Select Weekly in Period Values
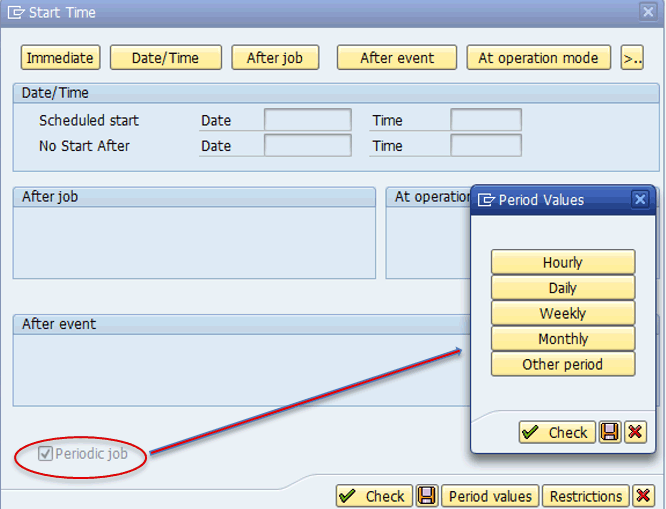 click(563, 313)
